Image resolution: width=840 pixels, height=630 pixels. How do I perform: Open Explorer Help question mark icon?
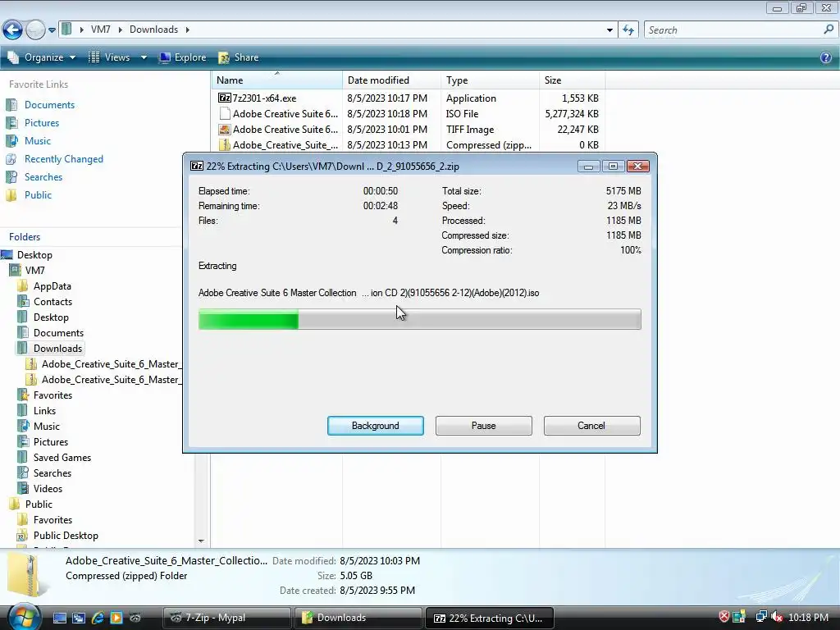point(826,57)
